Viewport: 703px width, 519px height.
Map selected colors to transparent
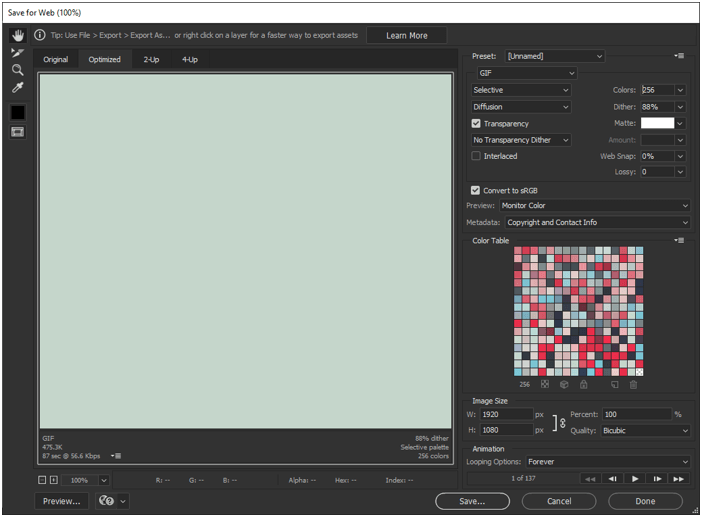545,385
